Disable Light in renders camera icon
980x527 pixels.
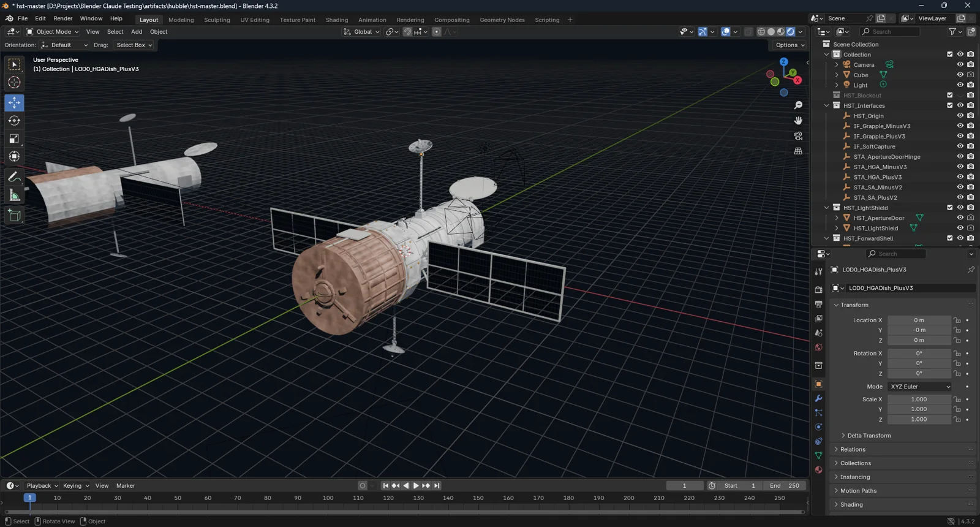pyautogui.click(x=971, y=85)
